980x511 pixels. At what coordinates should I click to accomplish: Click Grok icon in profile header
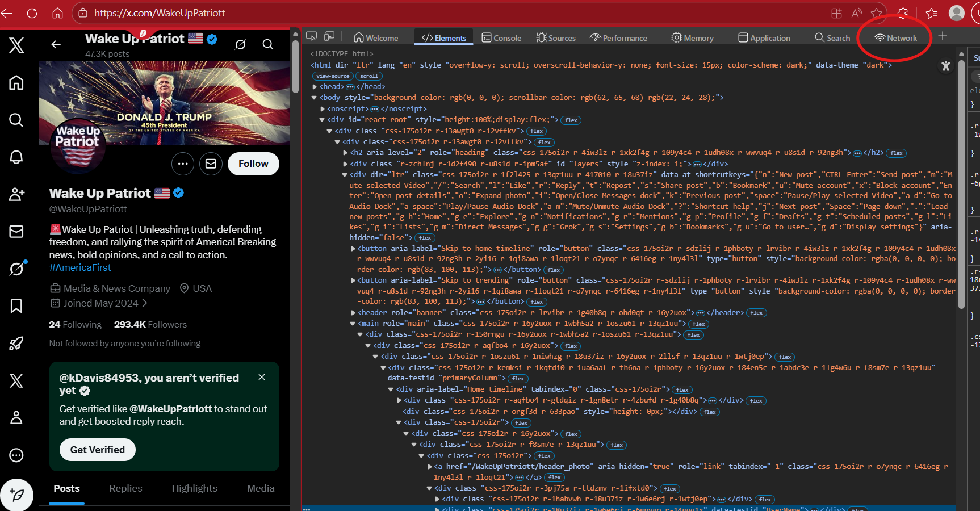point(241,44)
